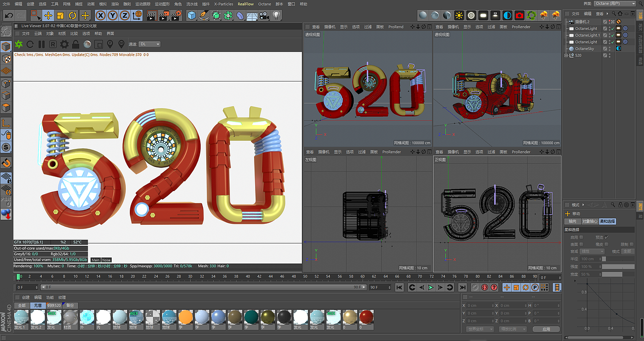This screenshot has width=644, height=341.
Task: Select the material picker (M) icon
Action: [121, 44]
